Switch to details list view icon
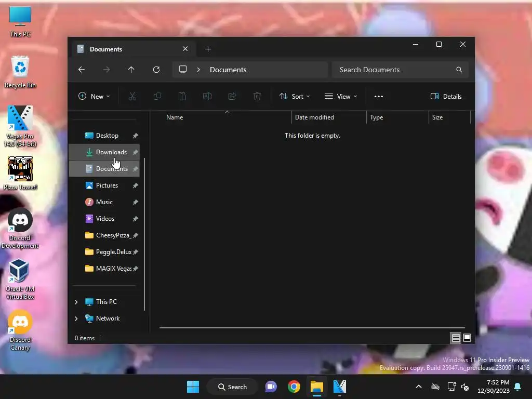532x399 pixels. click(x=456, y=338)
